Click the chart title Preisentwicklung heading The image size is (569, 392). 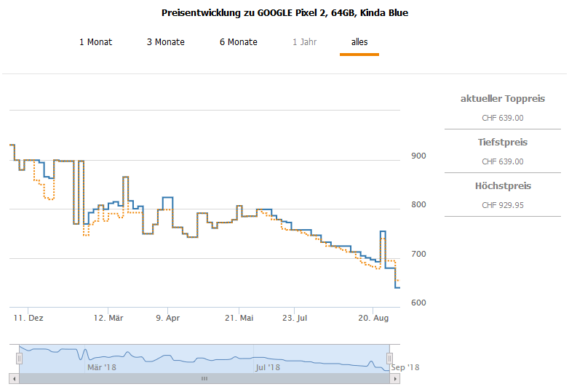point(284,13)
